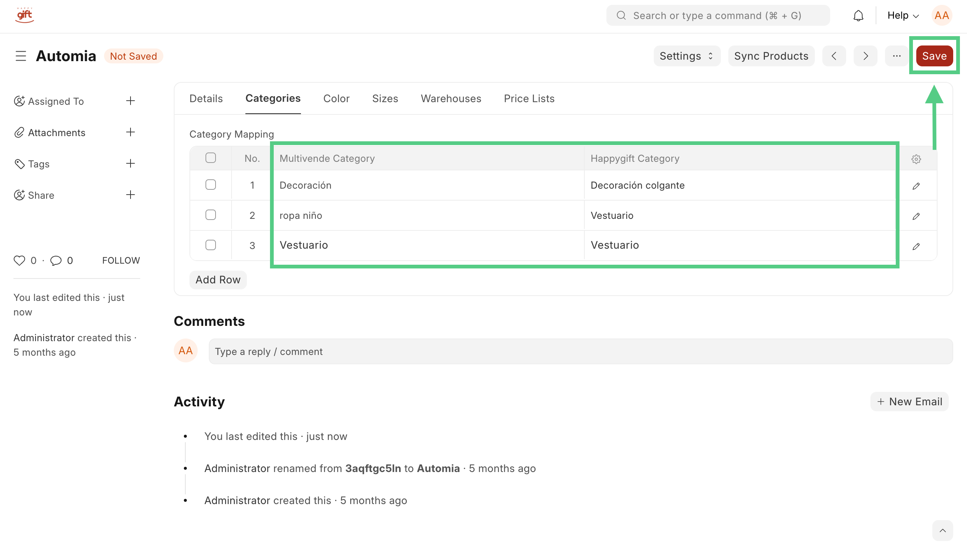Check the Decoración row checkbox
This screenshot has width=967, height=560.
pyautogui.click(x=211, y=185)
